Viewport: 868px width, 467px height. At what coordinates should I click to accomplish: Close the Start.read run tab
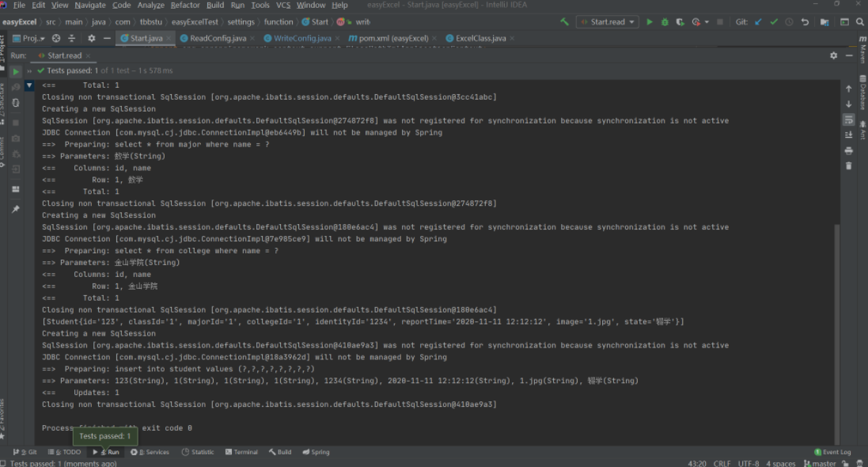(88, 56)
